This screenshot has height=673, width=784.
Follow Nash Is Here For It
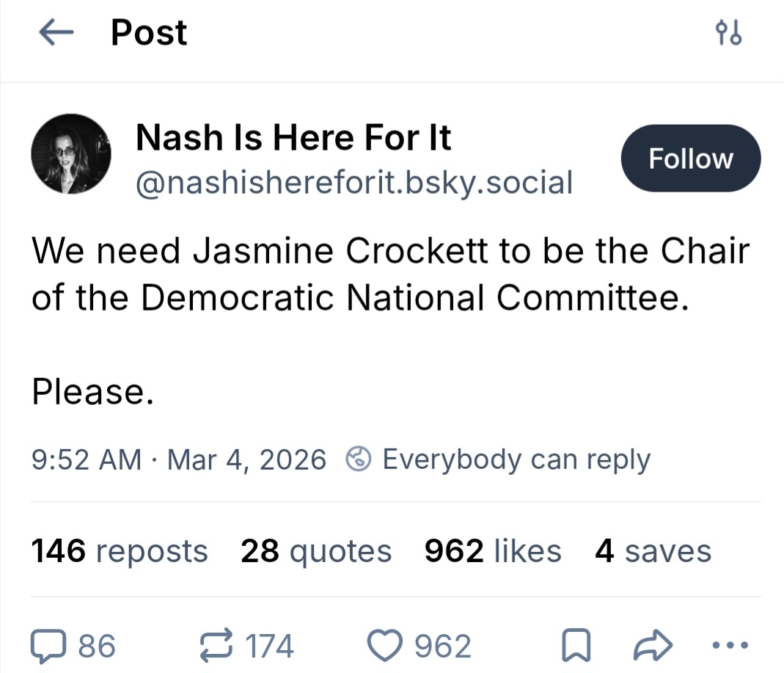(x=690, y=159)
